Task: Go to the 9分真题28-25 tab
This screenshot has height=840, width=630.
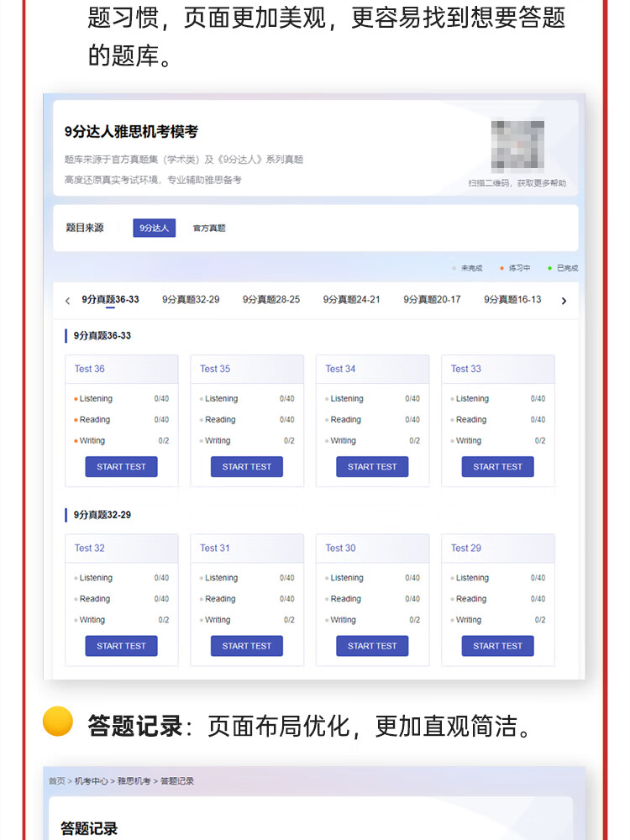Action: pos(271,300)
